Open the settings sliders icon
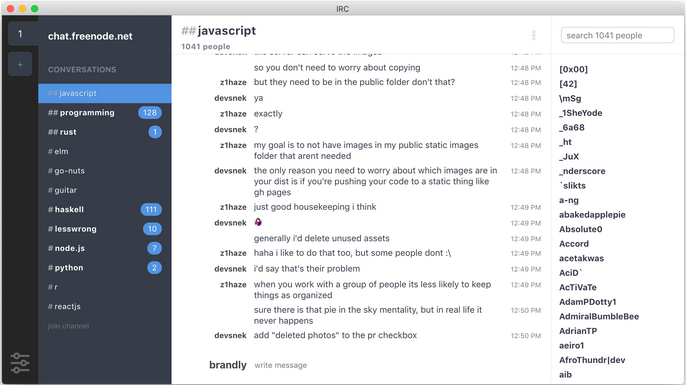 20,363
